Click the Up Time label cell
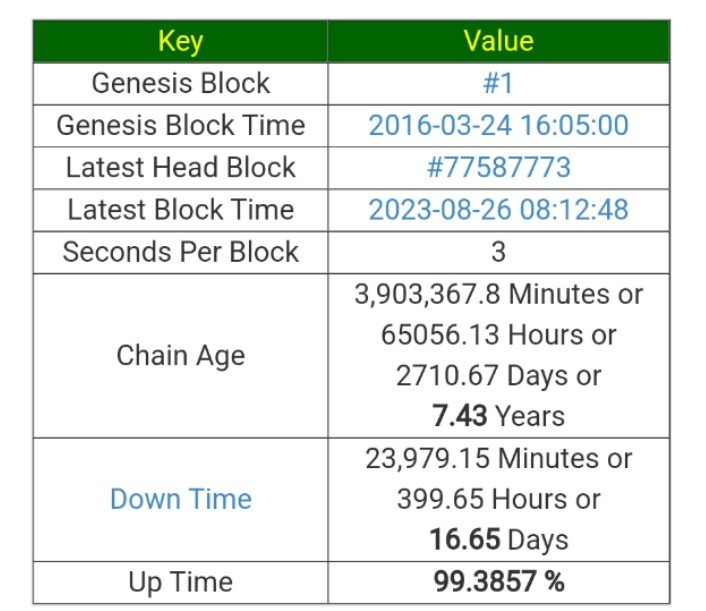The image size is (706, 611). 180,582
